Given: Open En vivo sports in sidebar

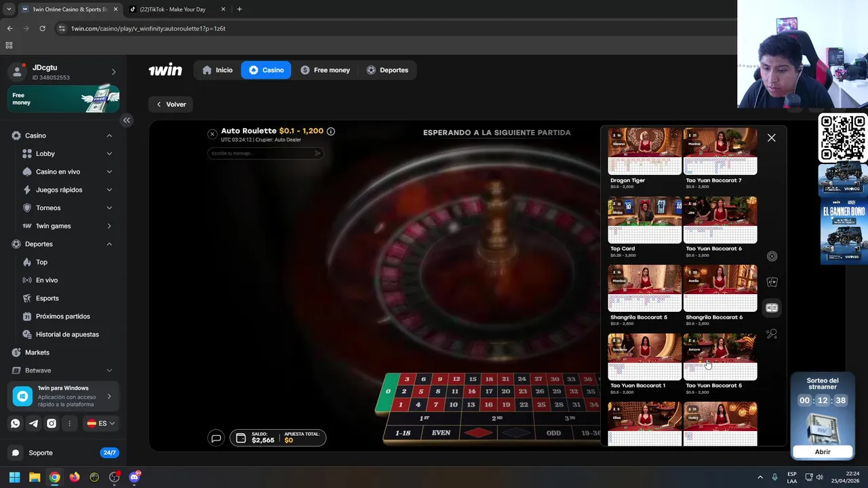Looking at the screenshot, I should 64,280.
